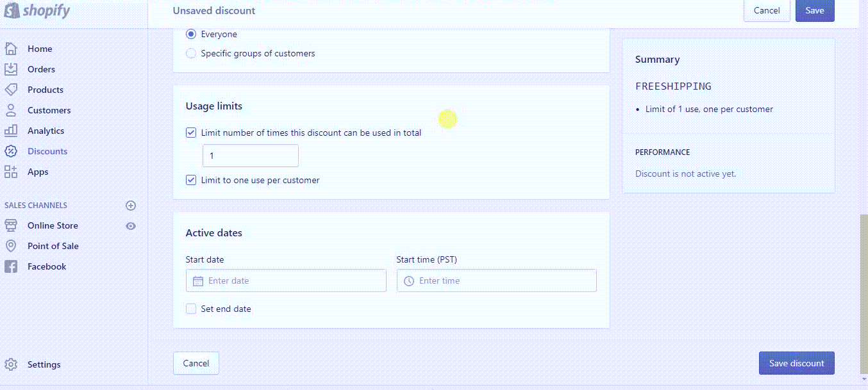Click Cancel in the top bar

point(767,10)
